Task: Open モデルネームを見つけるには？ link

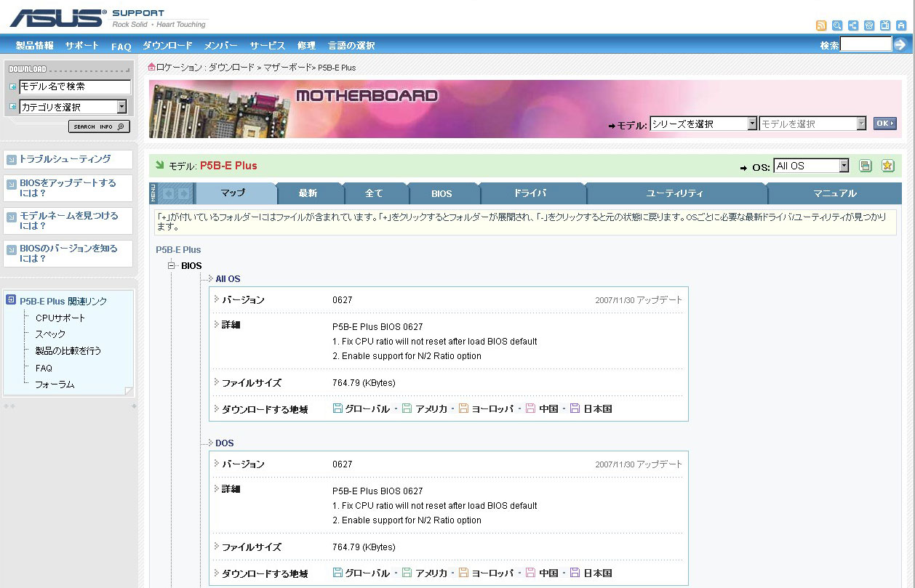Action: (68, 220)
